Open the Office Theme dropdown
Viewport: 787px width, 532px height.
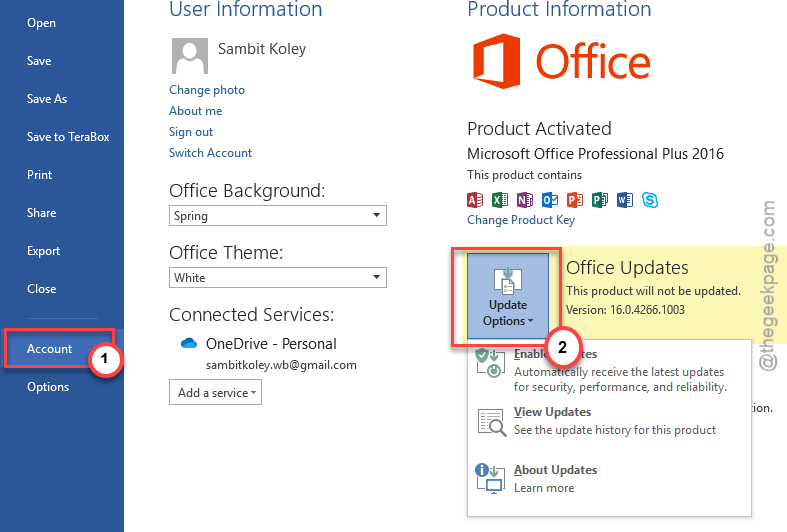coord(278,278)
